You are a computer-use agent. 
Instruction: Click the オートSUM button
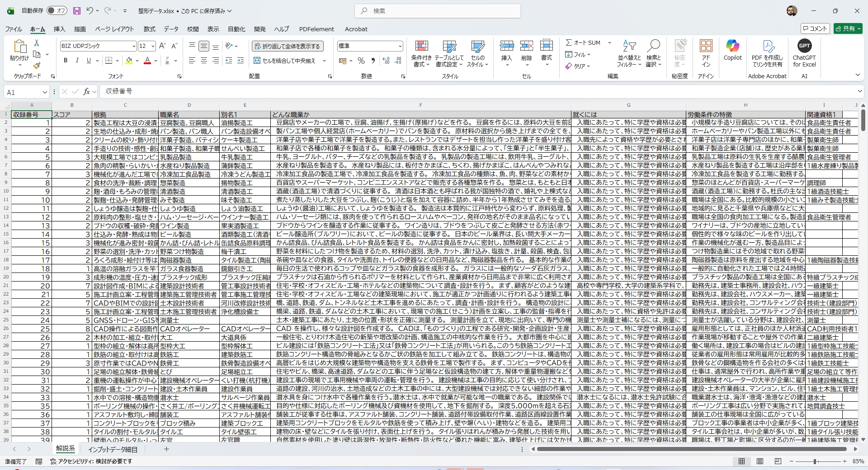[584, 42]
